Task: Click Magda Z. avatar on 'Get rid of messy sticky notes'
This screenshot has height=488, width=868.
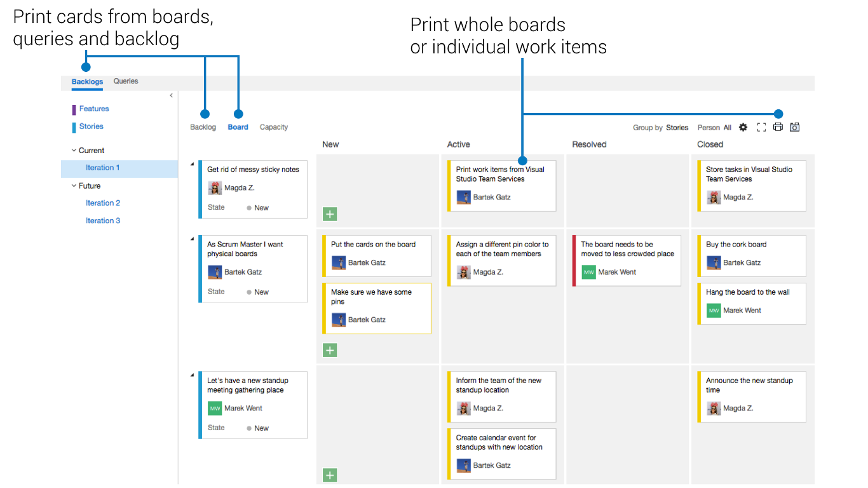Action: 215,188
